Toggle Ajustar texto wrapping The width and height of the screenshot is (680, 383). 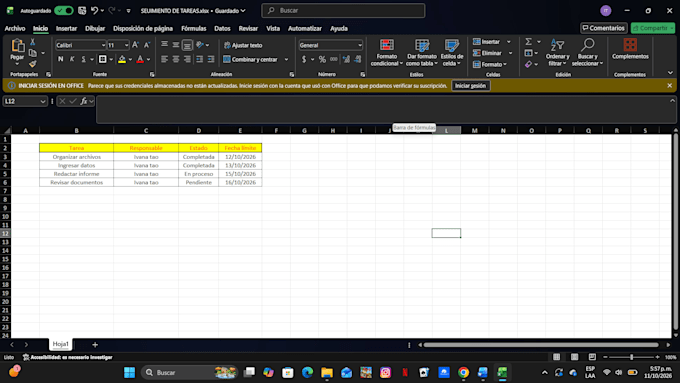(x=243, y=45)
